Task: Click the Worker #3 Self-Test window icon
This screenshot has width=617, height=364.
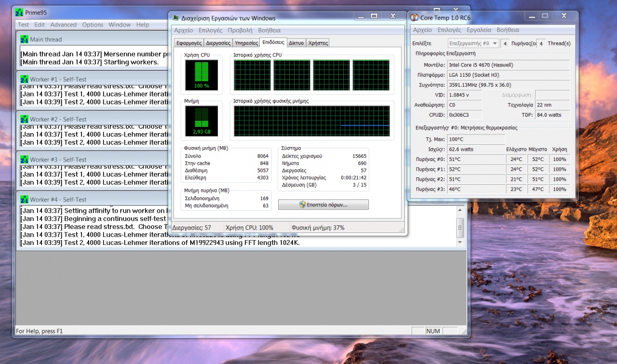Action: (24, 160)
